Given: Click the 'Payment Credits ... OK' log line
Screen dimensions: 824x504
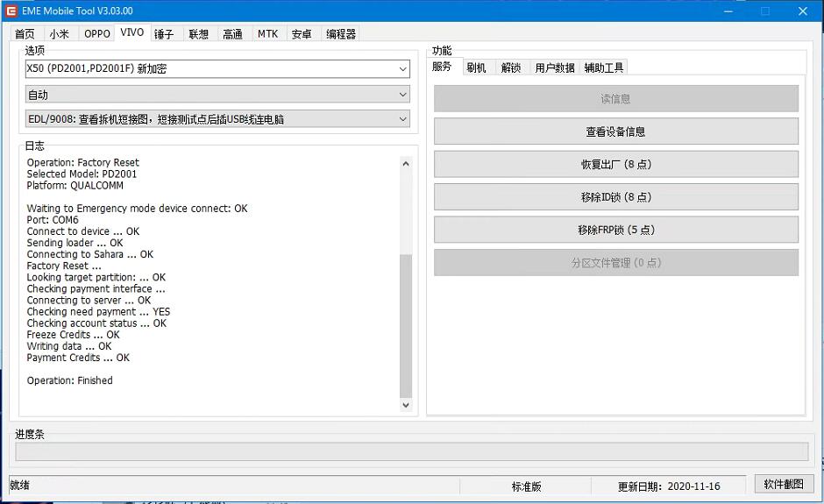Looking at the screenshot, I should pyautogui.click(x=78, y=358).
